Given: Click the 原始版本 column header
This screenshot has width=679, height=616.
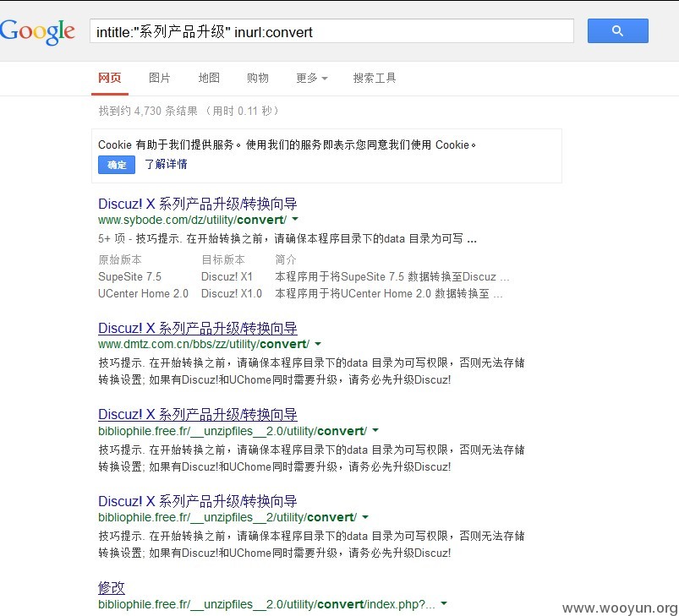Looking at the screenshot, I should click(x=120, y=259).
